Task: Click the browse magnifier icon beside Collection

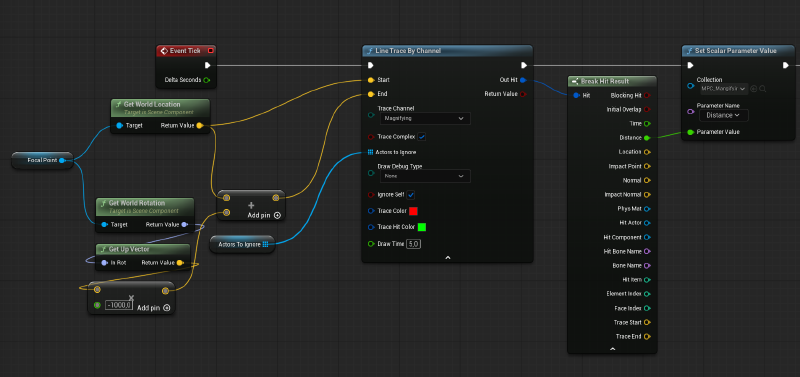Action: [x=763, y=89]
